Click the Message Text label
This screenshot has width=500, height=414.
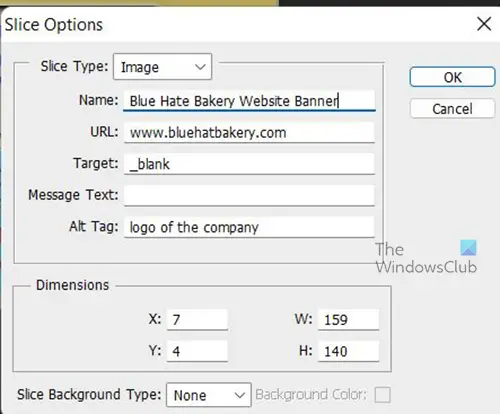[x=73, y=195]
